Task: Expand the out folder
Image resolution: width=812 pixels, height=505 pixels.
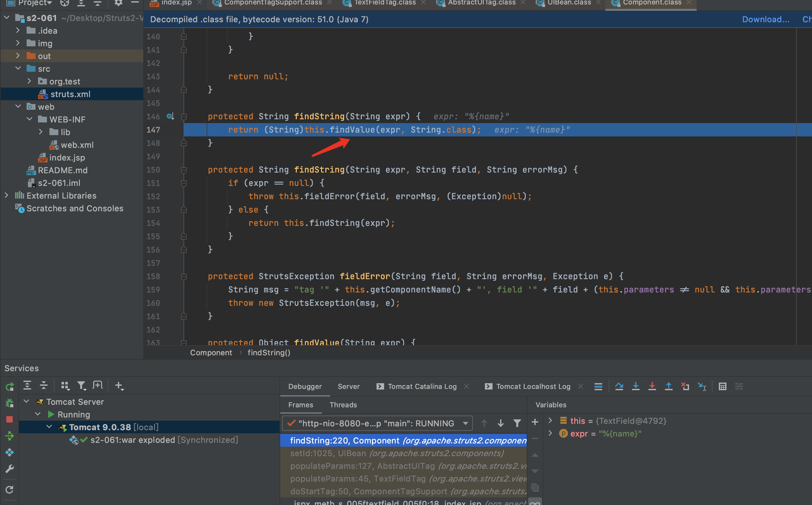Action: tap(18, 56)
